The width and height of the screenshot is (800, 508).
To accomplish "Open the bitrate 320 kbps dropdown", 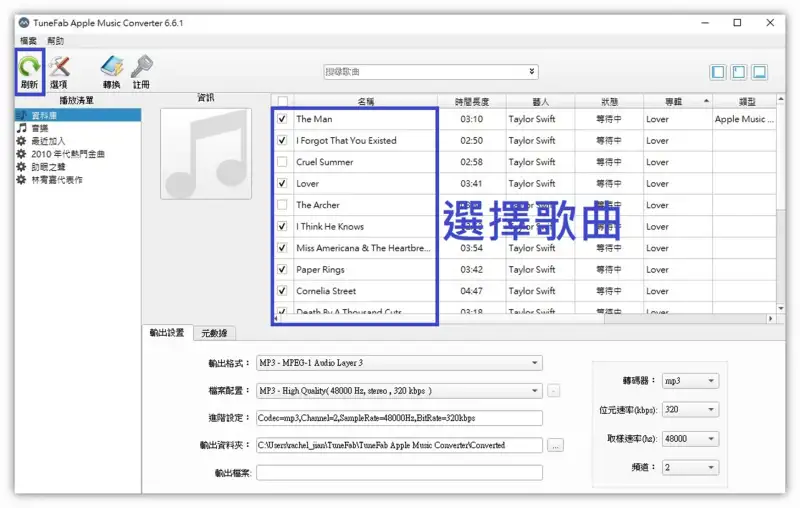I will (x=690, y=409).
